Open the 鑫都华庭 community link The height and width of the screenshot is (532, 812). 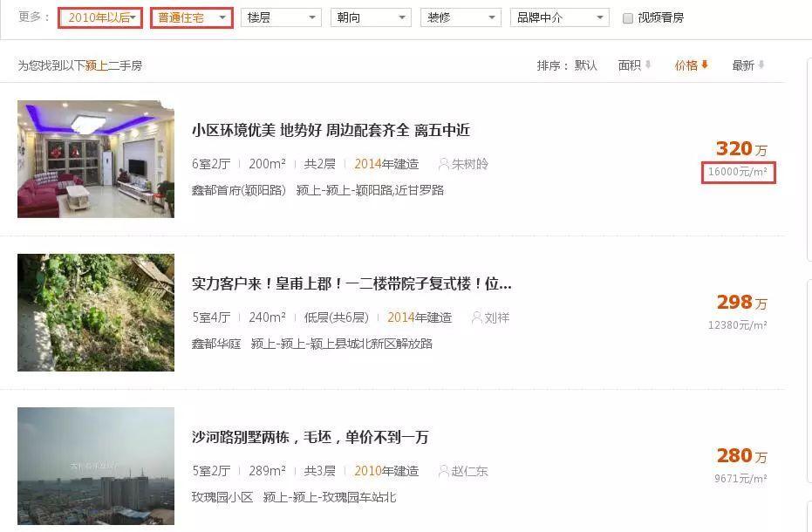click(216, 344)
